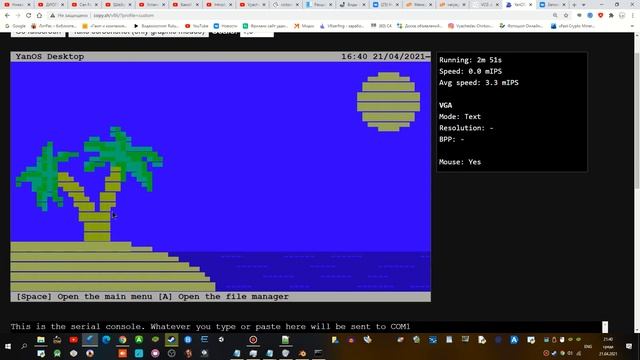Open Steam from the taskbar
640x360 pixels.
171,340
